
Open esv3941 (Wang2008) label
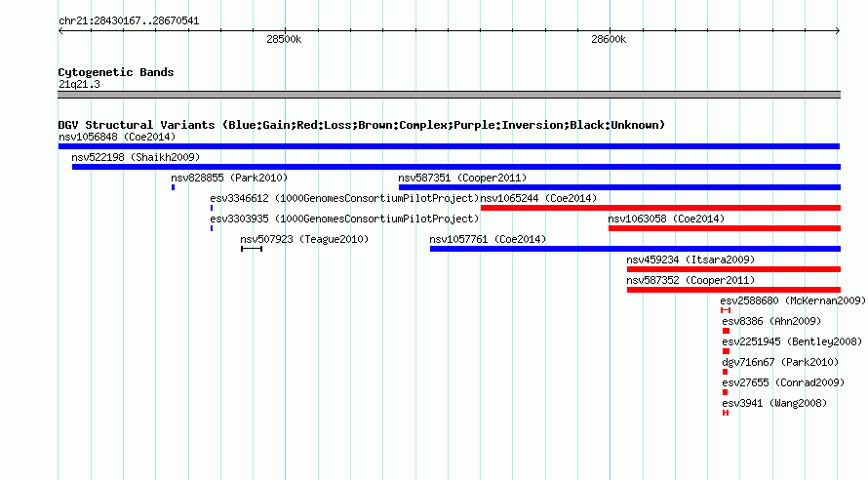774,403
